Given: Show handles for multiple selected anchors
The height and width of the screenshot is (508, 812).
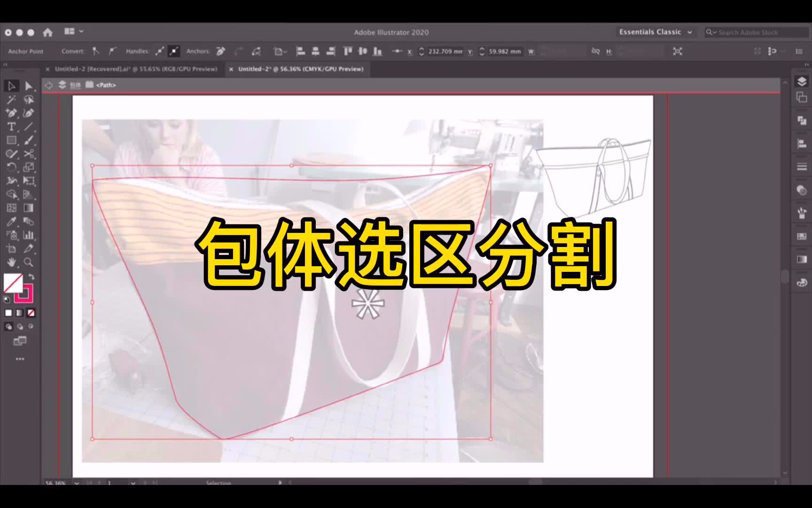Looking at the screenshot, I should pos(160,51).
